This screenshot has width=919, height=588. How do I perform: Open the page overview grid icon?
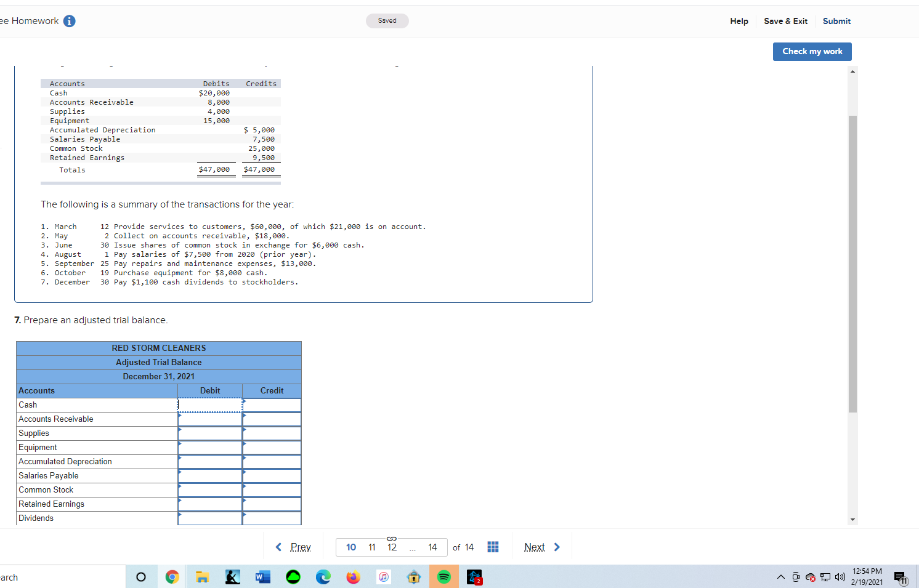tap(493, 547)
